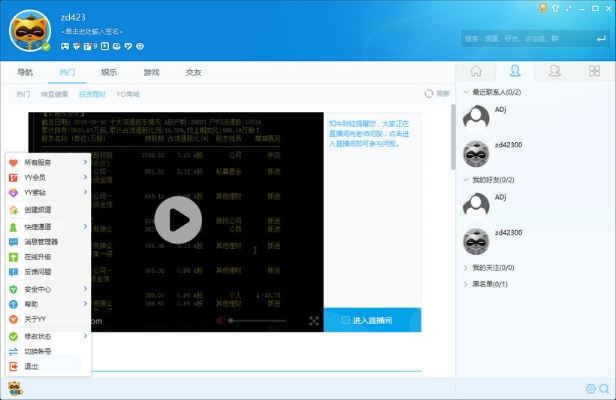Viewport: 616px width, 400px height.
Task: Open the groups icon in right panel
Action: (x=554, y=71)
